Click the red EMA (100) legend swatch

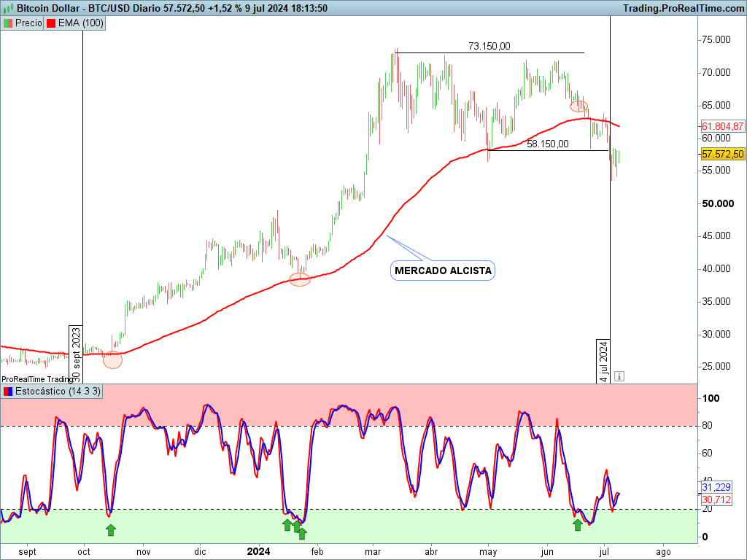tap(51, 23)
